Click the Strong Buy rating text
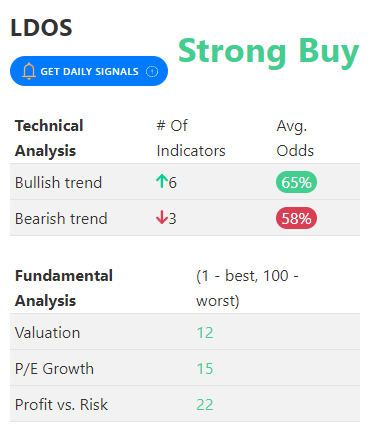The height and width of the screenshot is (431, 371). [x=269, y=51]
